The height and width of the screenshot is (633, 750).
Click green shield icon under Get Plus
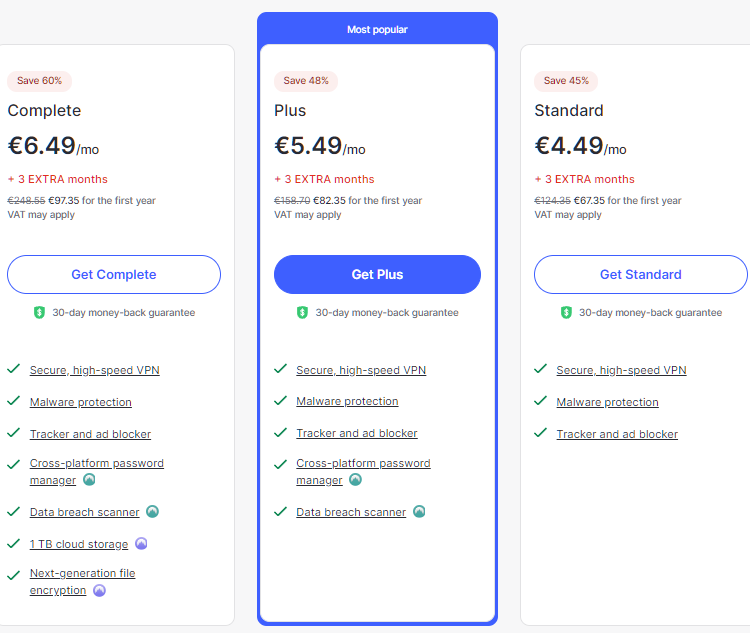click(302, 312)
